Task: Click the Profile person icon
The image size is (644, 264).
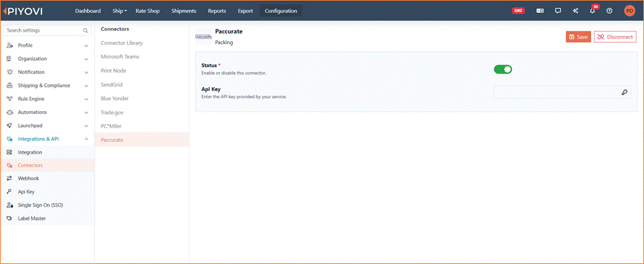Action: (10, 45)
